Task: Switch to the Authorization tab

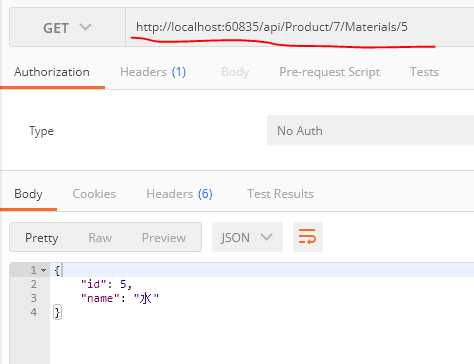Action: [52, 72]
